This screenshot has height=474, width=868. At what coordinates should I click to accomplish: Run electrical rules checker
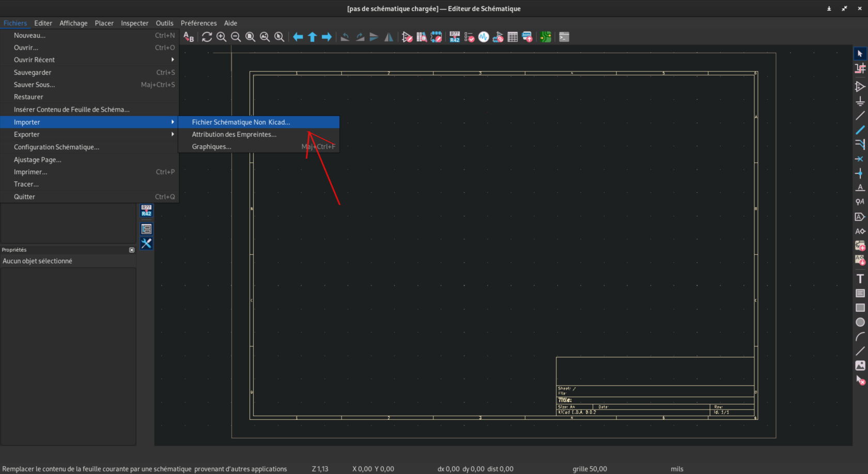pos(469,37)
